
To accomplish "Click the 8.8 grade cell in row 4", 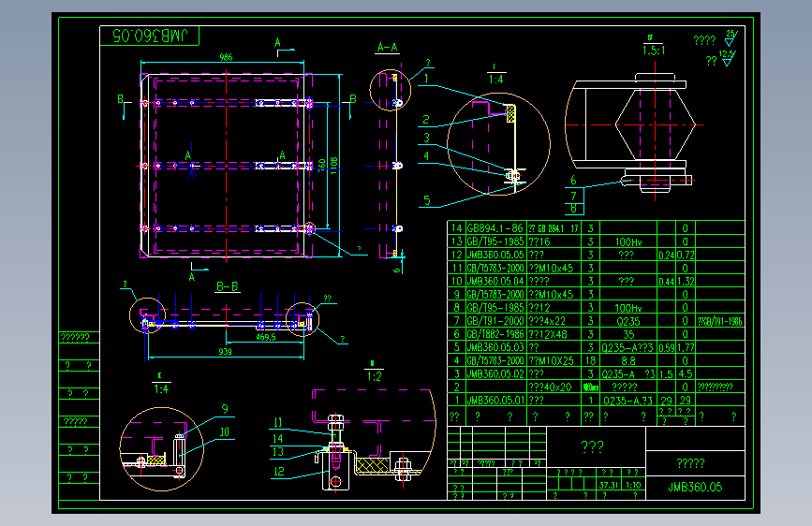I will point(628,361).
